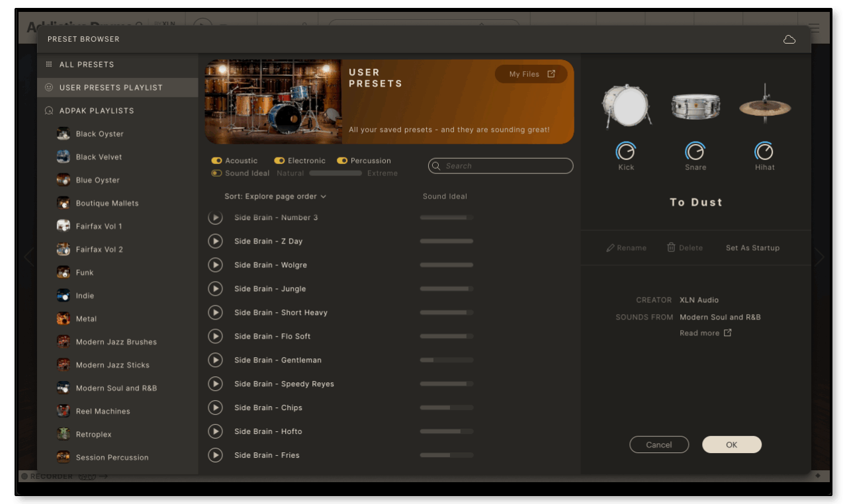Image resolution: width=847 pixels, height=504 pixels.
Task: Click the preset Search field
Action: tap(501, 166)
